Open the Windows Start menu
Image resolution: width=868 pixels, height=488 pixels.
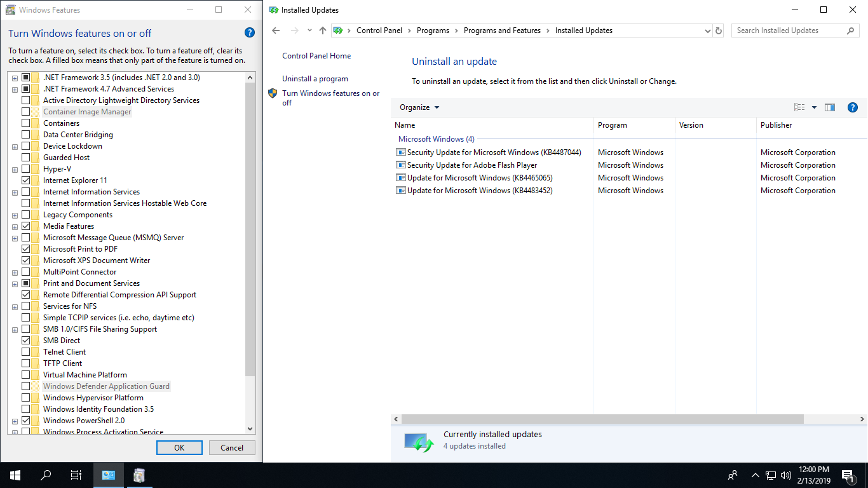click(x=15, y=475)
